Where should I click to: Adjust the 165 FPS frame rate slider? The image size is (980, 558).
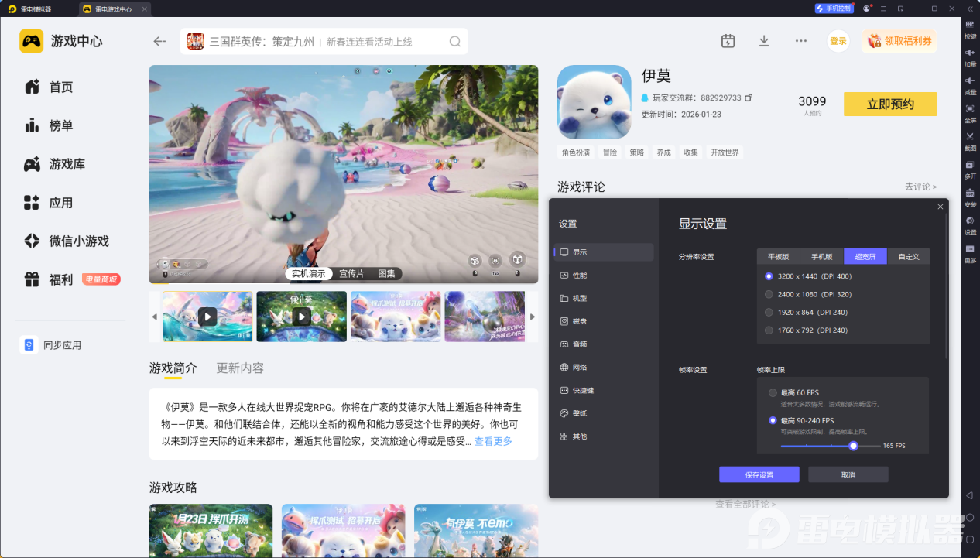(853, 446)
